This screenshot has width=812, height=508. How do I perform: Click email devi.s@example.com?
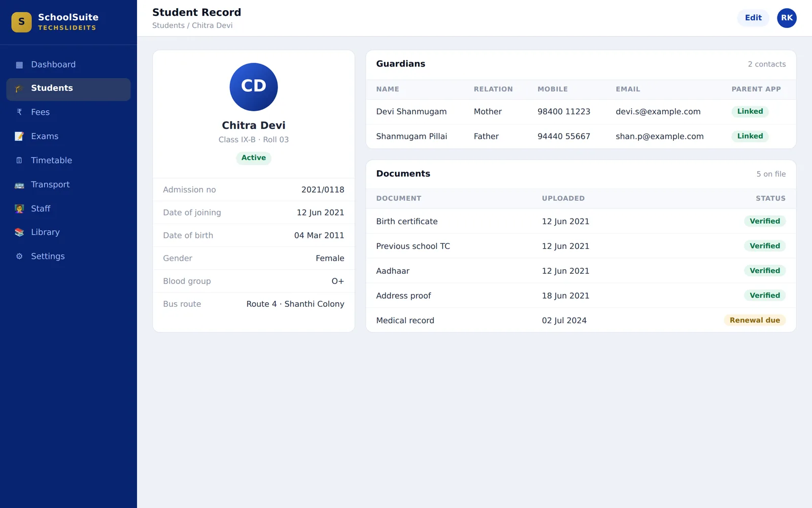(658, 112)
